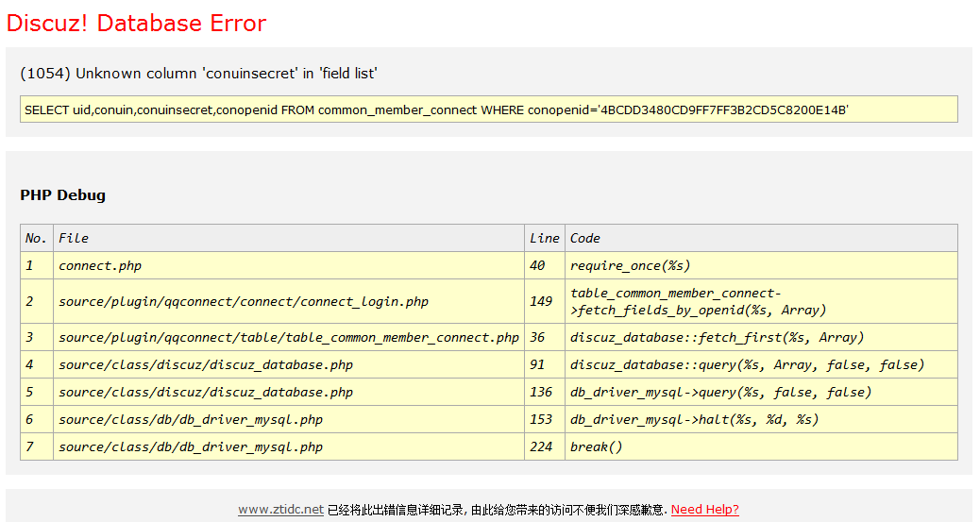The width and height of the screenshot is (980, 522).
Task: Click the Chinese apology message in footer
Action: tap(498, 510)
